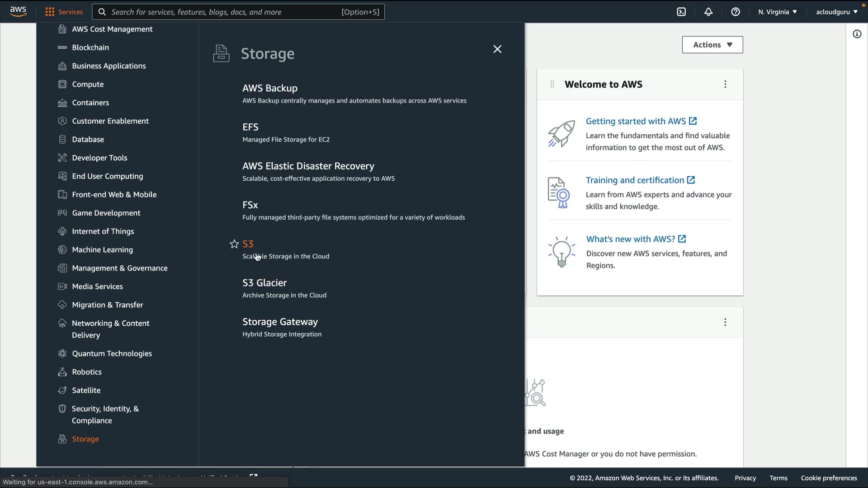Click the Welcome widget drag handle
The image size is (868, 488).
click(x=552, y=84)
